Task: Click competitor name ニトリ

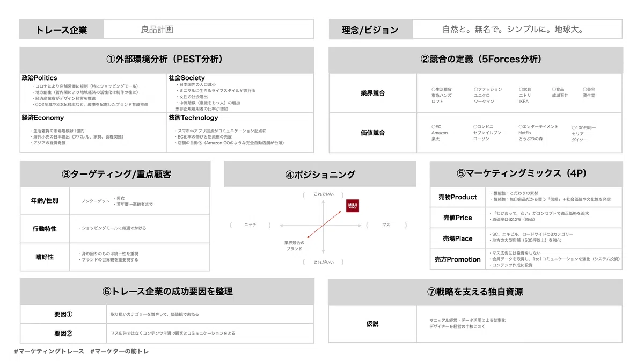Action: click(x=524, y=95)
